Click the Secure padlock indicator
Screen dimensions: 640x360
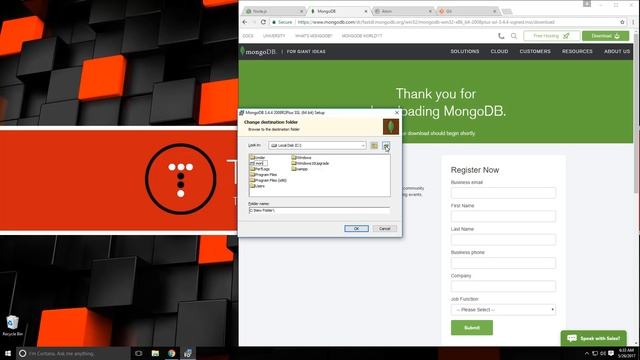coord(282,22)
